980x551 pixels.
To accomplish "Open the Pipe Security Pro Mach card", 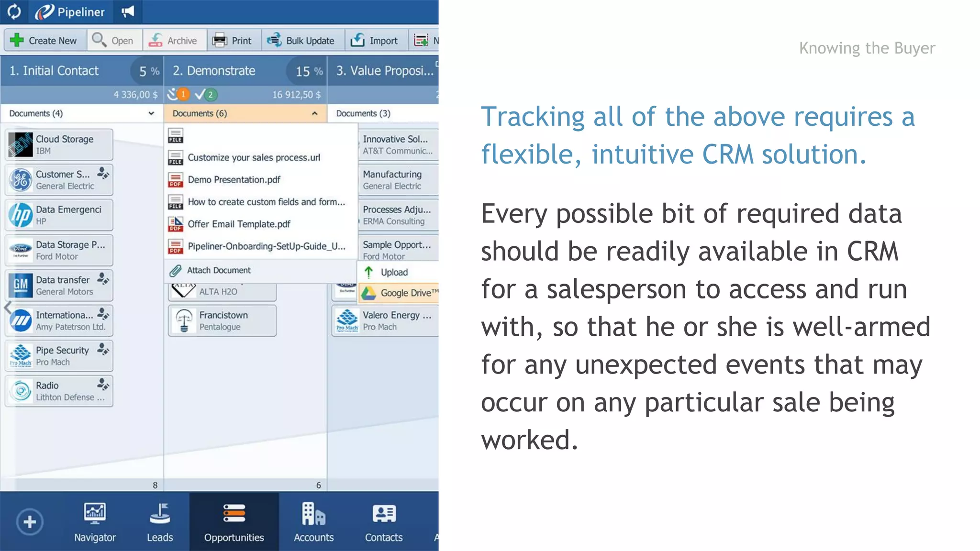I will (59, 355).
